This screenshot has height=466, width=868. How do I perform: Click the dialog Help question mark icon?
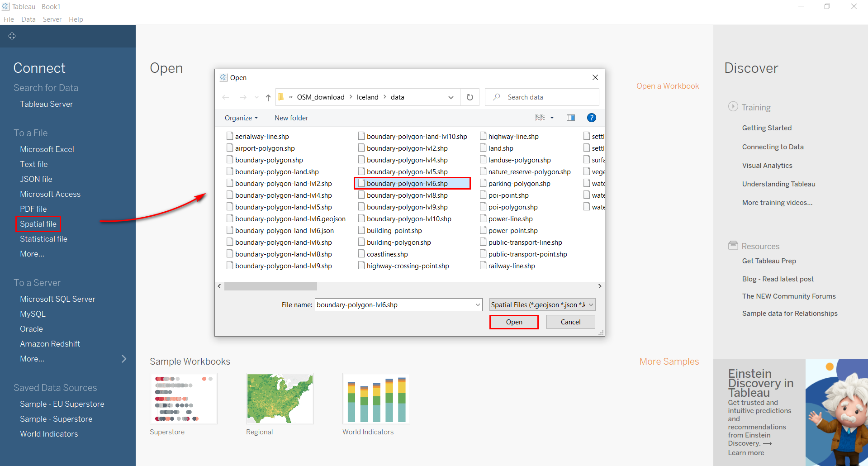pos(591,118)
